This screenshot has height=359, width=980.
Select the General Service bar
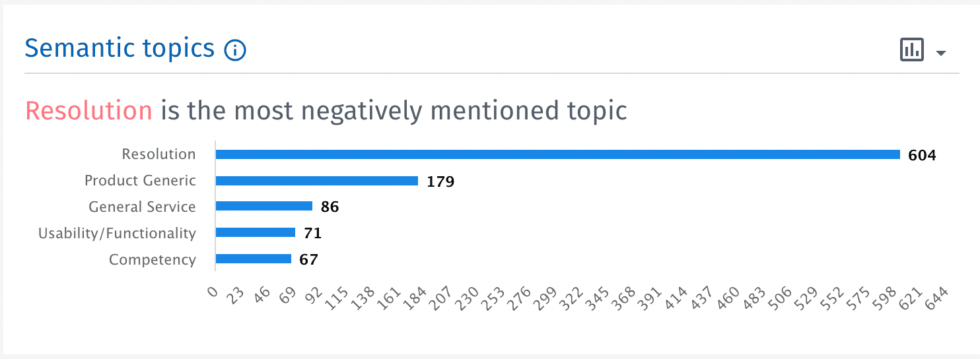pyautogui.click(x=264, y=207)
